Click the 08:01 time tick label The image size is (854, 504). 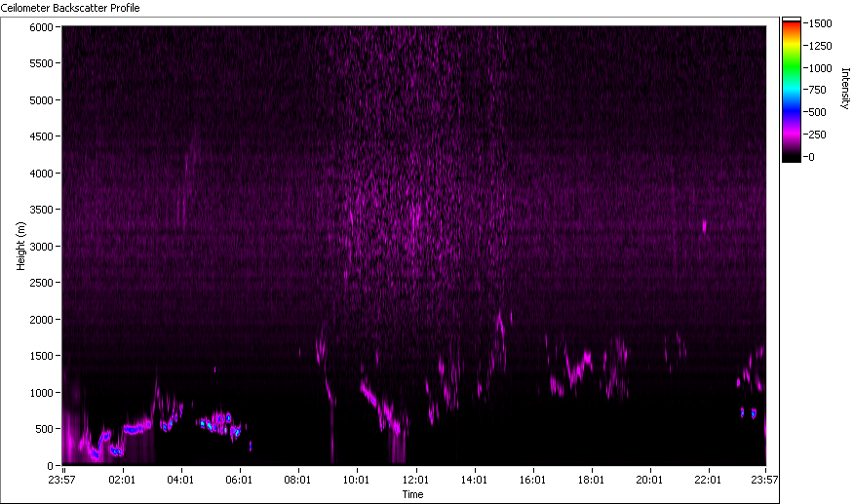tap(297, 480)
